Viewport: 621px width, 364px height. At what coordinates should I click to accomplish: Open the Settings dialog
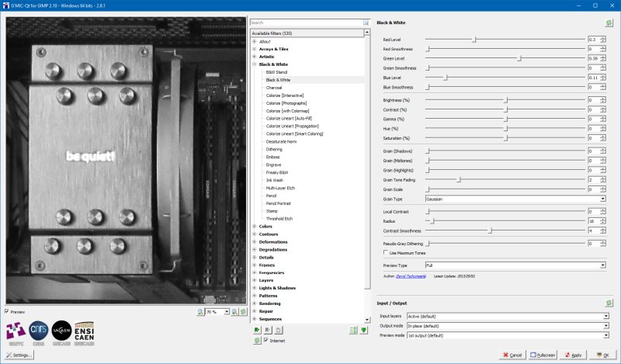coord(20,355)
